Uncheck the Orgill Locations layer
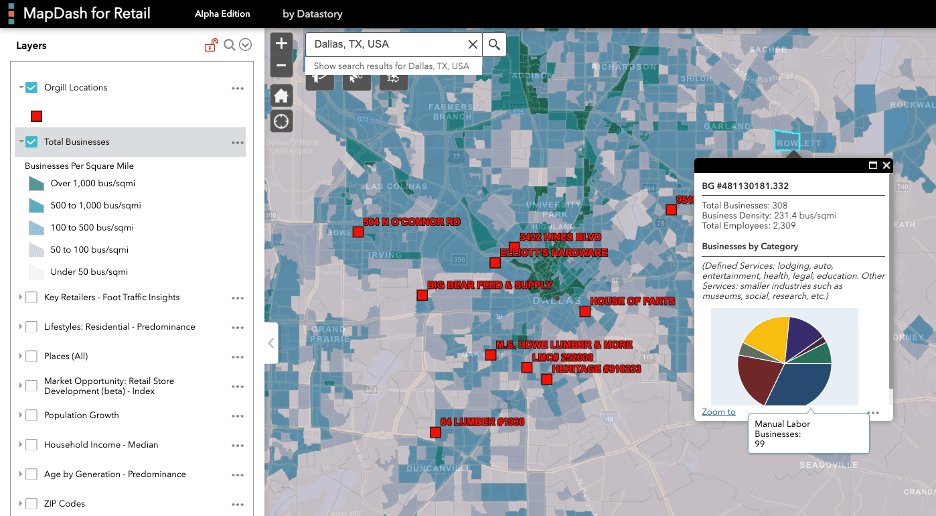936x516 pixels. pos(32,88)
